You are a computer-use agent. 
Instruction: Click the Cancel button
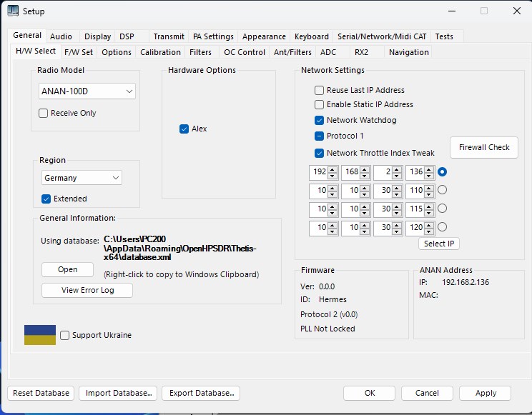[x=427, y=393]
